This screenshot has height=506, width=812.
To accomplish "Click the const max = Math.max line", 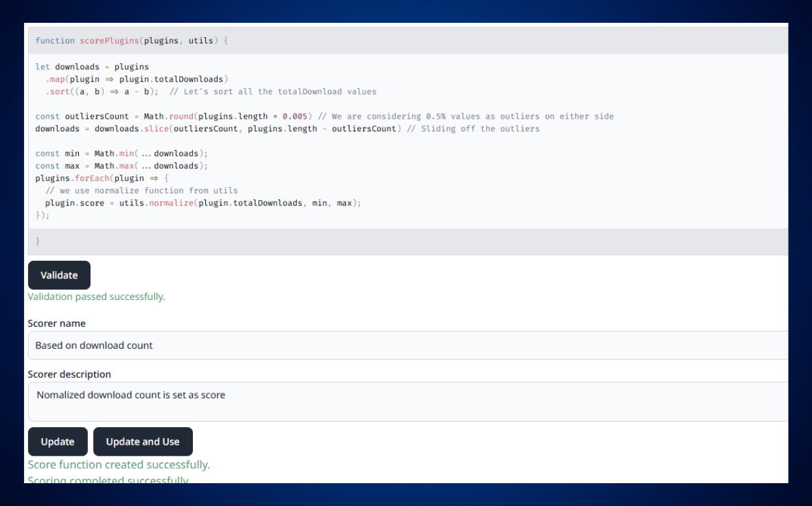I will (x=121, y=166).
